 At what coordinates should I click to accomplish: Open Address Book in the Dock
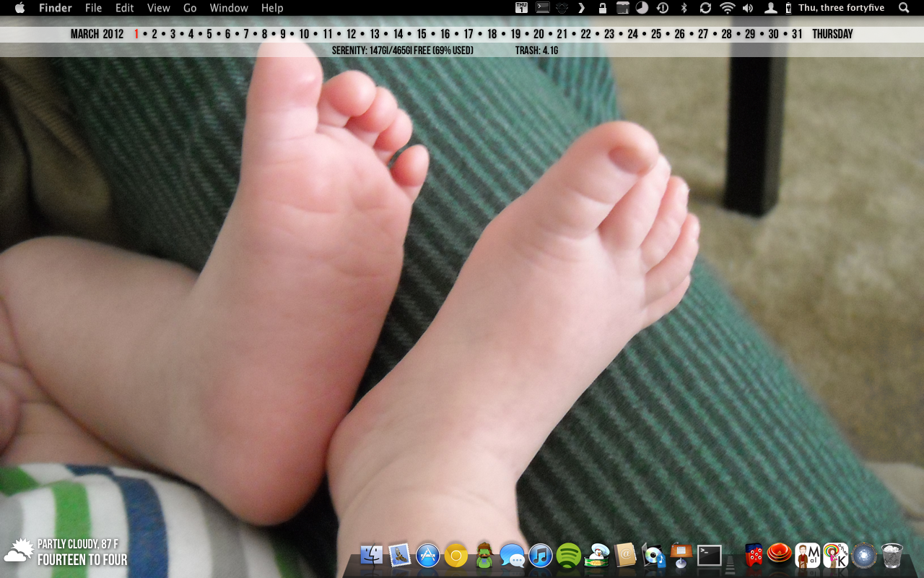(x=625, y=555)
